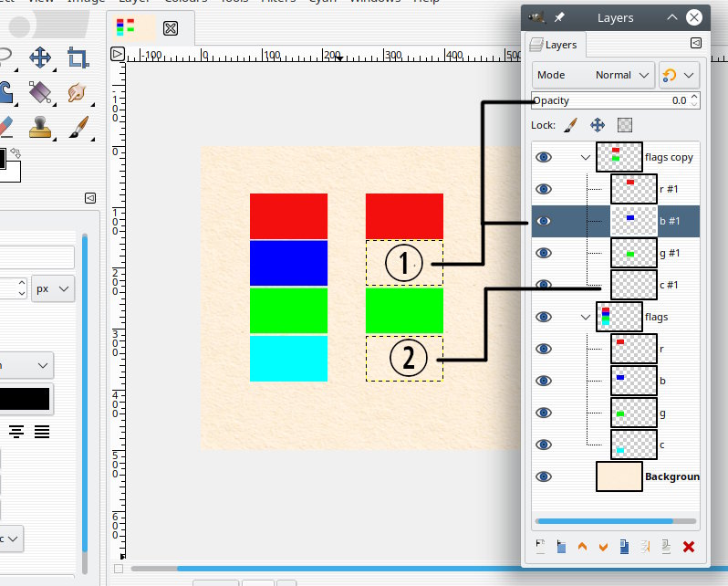Raise layer with the orange up arrow
The image size is (728, 586).
(x=582, y=547)
